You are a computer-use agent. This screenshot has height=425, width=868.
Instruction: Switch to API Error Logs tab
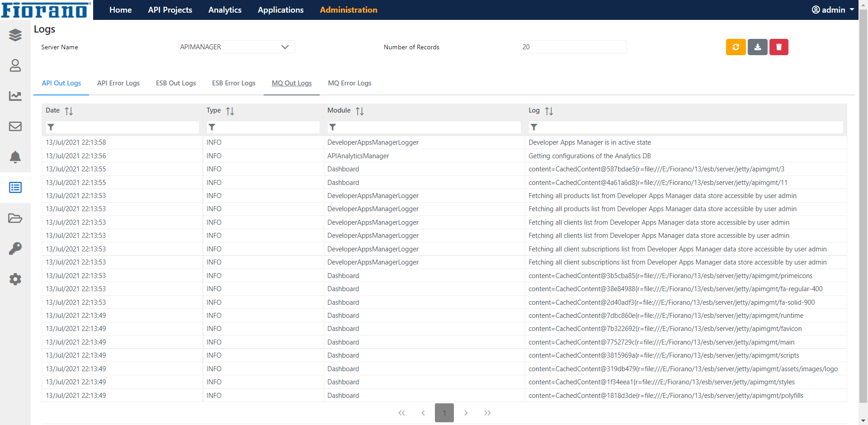(118, 83)
